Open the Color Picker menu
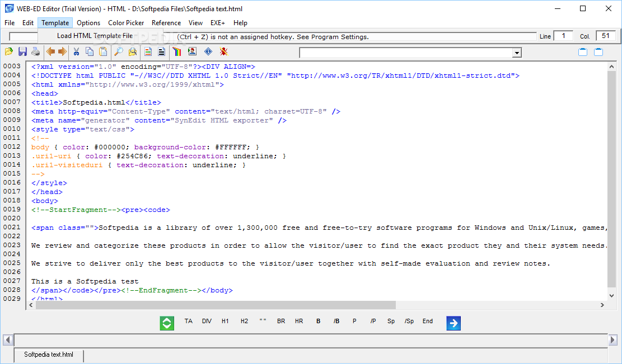622x364 pixels. pyautogui.click(x=126, y=23)
